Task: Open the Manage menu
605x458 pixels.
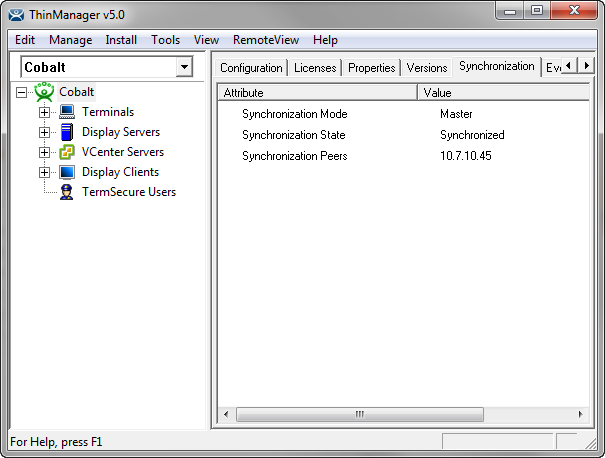Action: [71, 40]
